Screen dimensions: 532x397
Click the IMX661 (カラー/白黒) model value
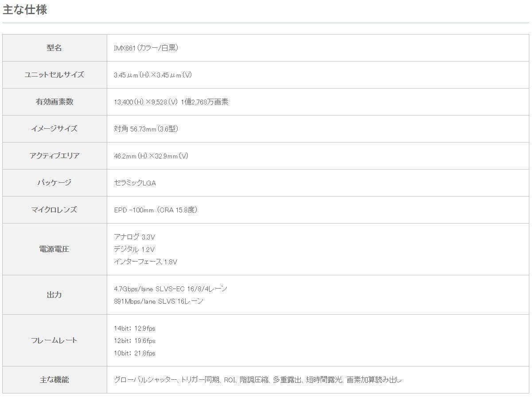pyautogui.click(x=146, y=48)
